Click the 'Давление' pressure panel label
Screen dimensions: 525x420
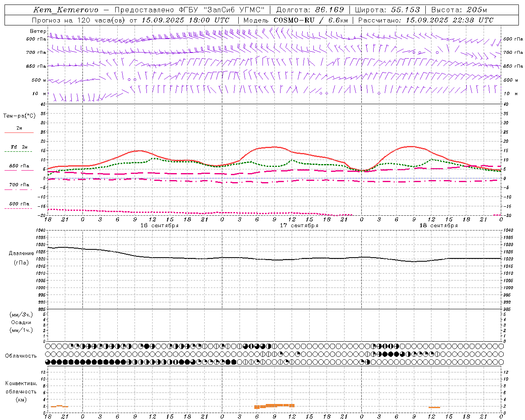pos(21,253)
